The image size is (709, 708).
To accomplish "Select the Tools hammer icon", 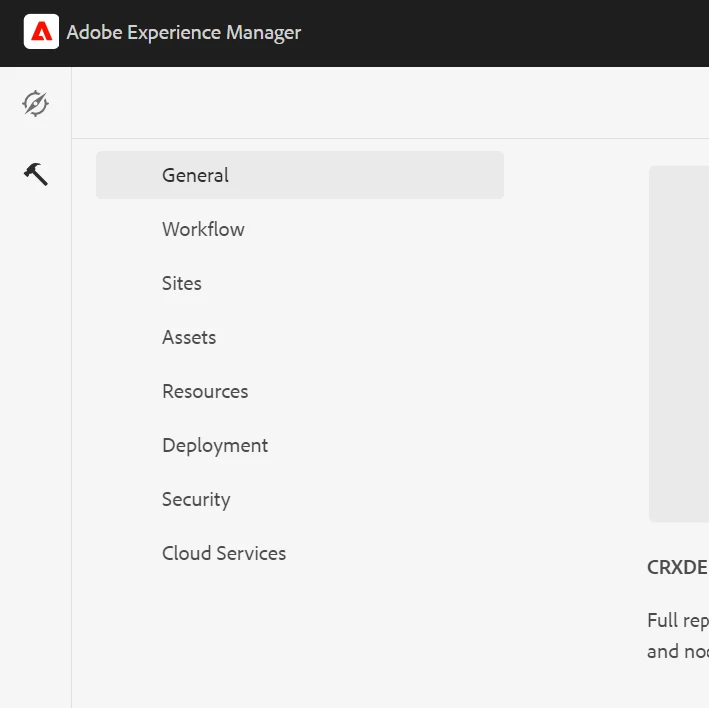I will click(x=36, y=175).
